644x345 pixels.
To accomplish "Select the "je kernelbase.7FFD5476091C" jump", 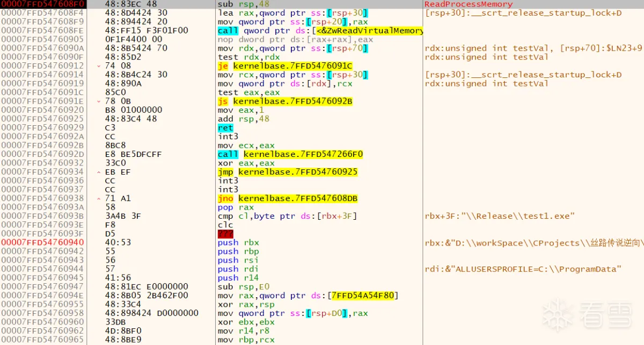I will pos(285,66).
